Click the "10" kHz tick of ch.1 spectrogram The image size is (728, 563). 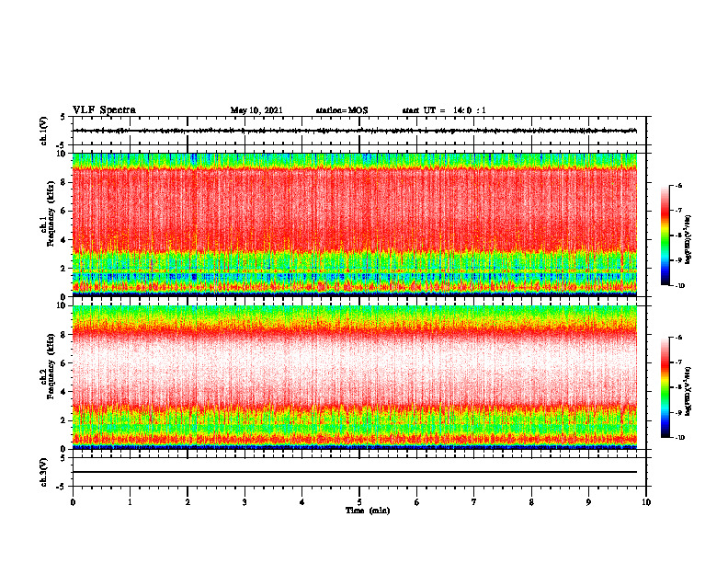[61, 154]
